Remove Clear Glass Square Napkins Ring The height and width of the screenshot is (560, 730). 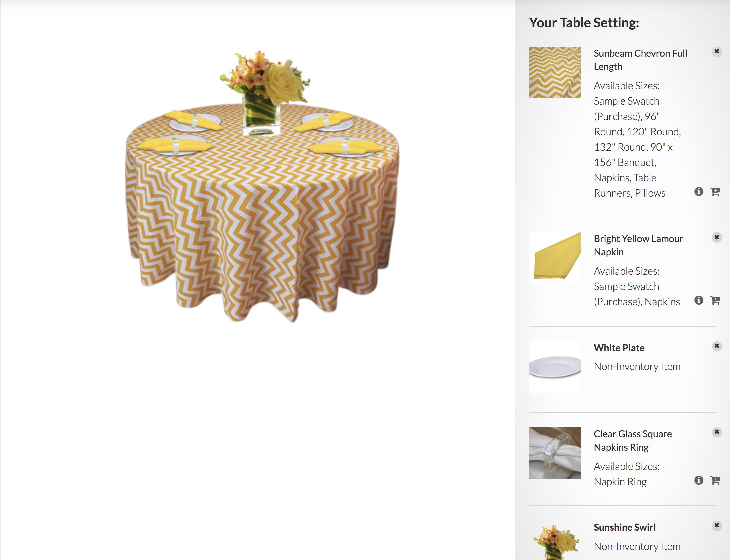click(x=717, y=432)
